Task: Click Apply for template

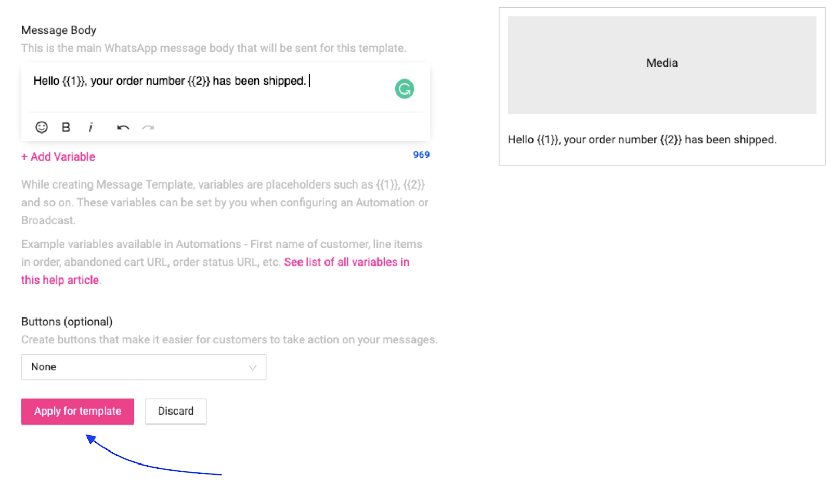Action: [77, 411]
